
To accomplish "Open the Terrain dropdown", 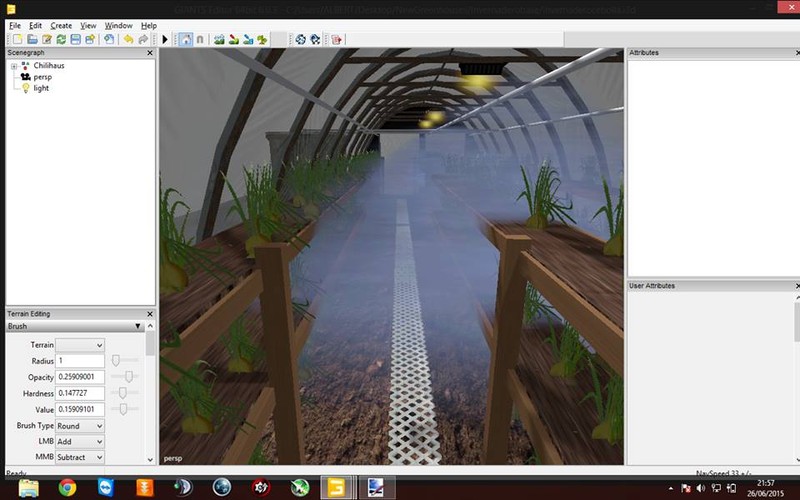I will click(80, 345).
